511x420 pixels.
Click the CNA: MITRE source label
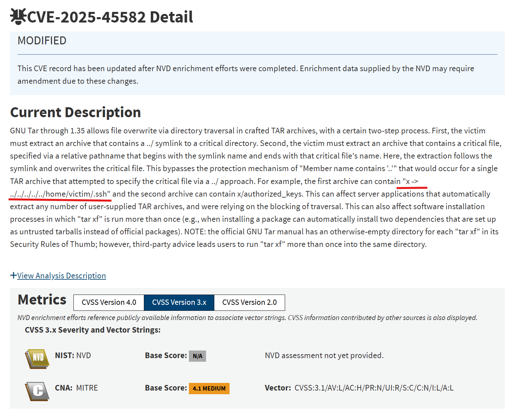(76, 388)
